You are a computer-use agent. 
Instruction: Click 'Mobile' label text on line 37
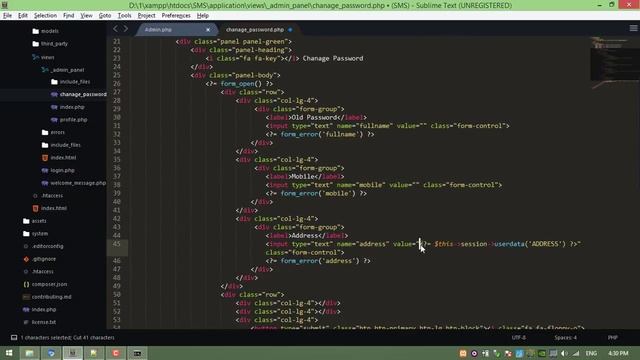[x=303, y=177]
